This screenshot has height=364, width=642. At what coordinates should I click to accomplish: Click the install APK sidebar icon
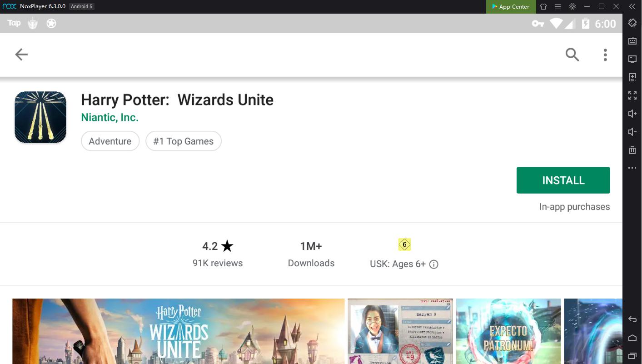pos(632,77)
